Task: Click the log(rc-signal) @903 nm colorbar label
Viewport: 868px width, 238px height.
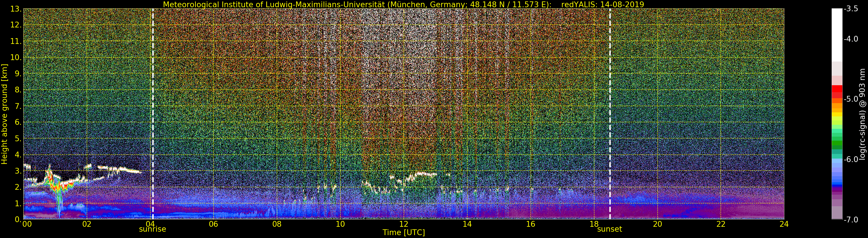Action: coord(862,114)
